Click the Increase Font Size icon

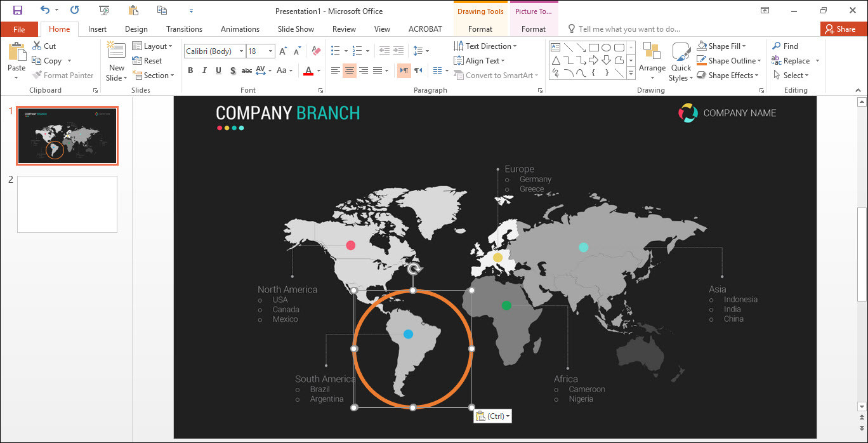(x=283, y=51)
